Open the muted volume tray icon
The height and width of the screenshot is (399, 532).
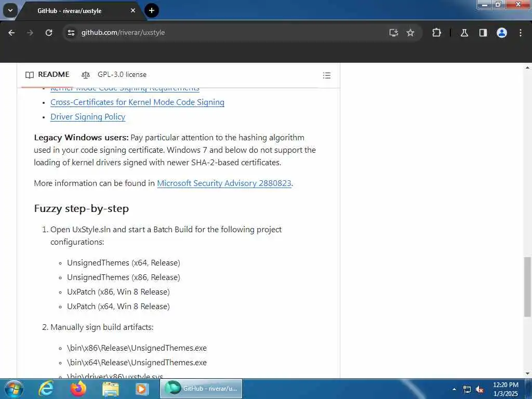[480, 390]
